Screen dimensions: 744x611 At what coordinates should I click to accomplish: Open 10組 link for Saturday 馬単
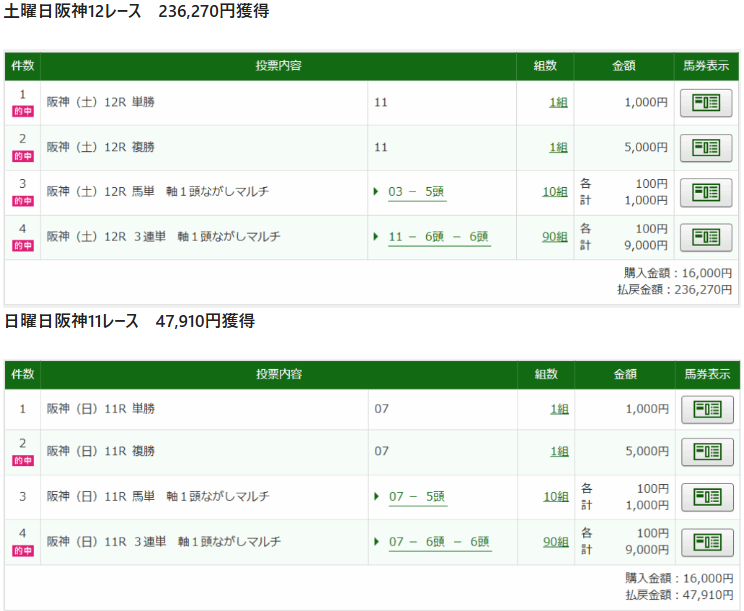point(555,192)
